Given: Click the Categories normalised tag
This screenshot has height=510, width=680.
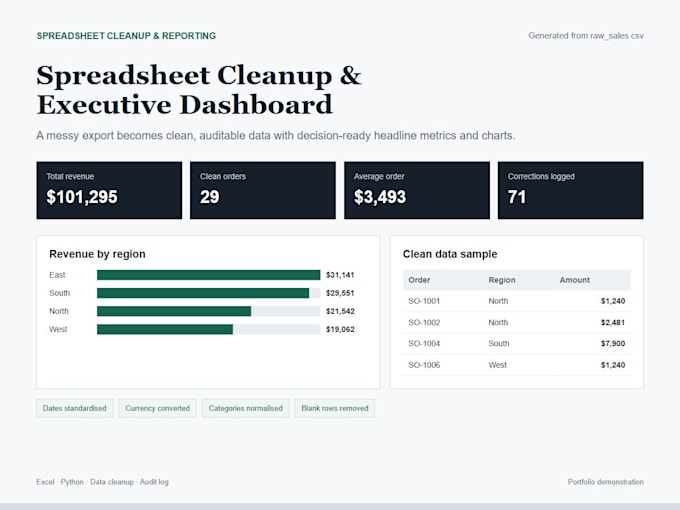Looking at the screenshot, I should (245, 409).
